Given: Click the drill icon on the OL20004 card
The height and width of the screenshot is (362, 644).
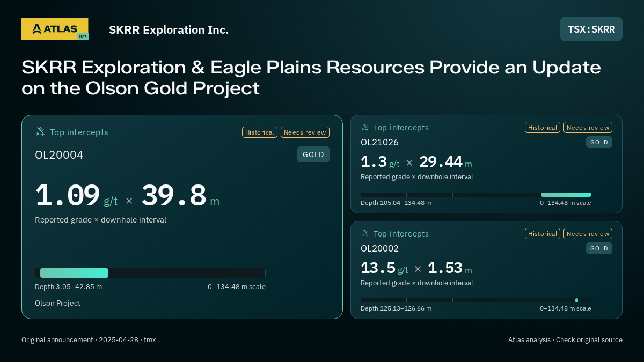Looking at the screenshot, I should click(x=40, y=132).
